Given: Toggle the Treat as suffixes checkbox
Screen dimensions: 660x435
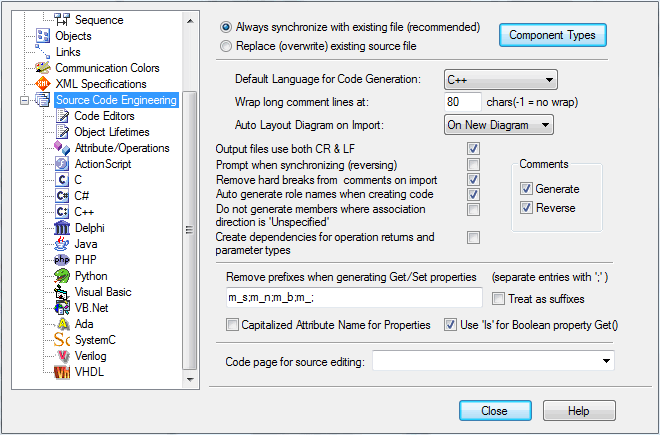Looking at the screenshot, I should [x=498, y=299].
